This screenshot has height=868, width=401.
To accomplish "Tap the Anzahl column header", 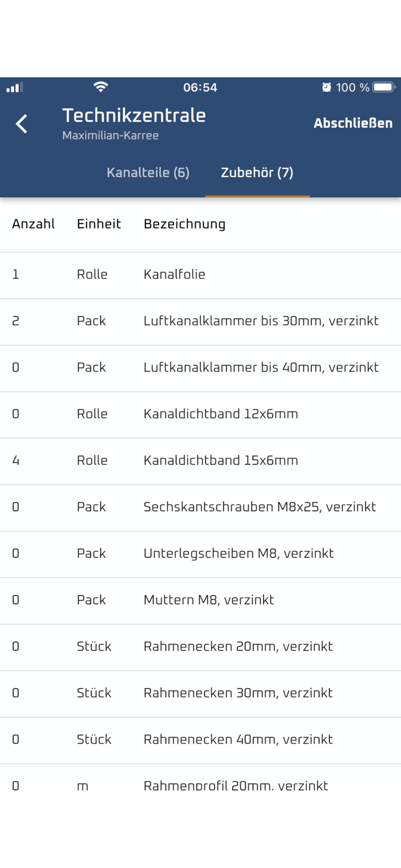I will (33, 224).
